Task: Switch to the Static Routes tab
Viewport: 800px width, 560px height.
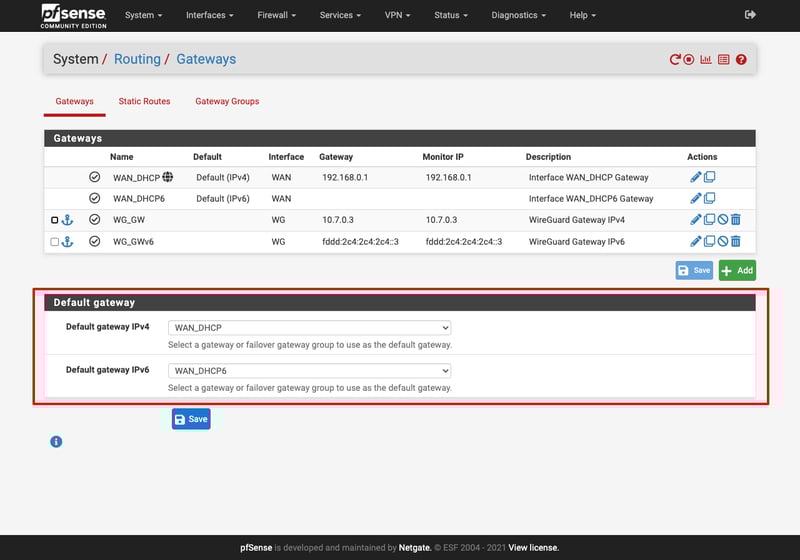Action: point(144,101)
